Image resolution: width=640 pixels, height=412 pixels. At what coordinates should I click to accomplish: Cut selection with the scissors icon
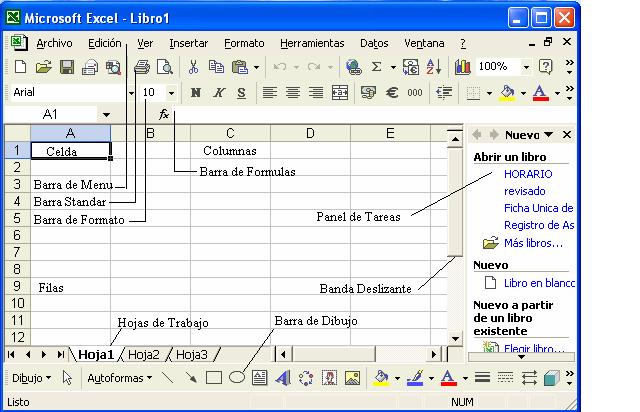[193, 67]
